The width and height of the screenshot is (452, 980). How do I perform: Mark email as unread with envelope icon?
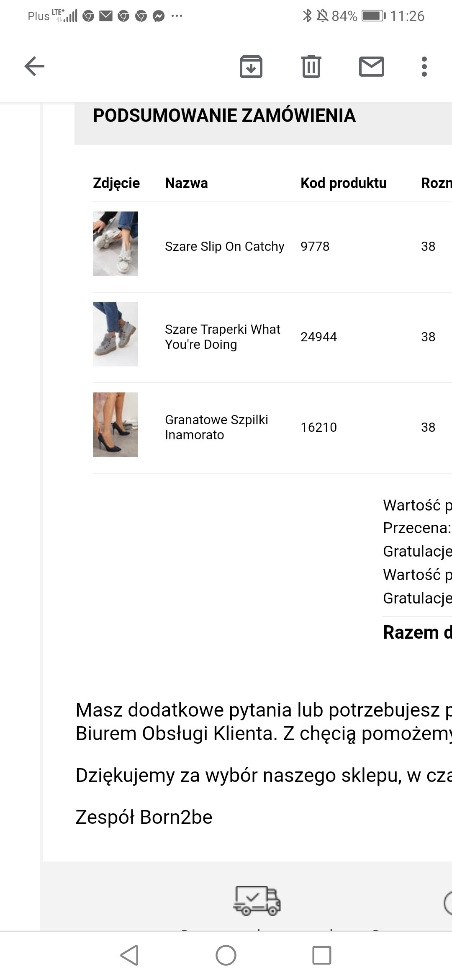pyautogui.click(x=372, y=67)
